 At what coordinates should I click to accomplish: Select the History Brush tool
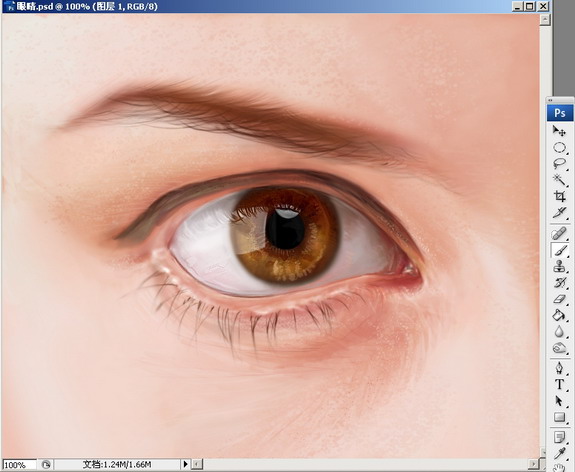(560, 283)
